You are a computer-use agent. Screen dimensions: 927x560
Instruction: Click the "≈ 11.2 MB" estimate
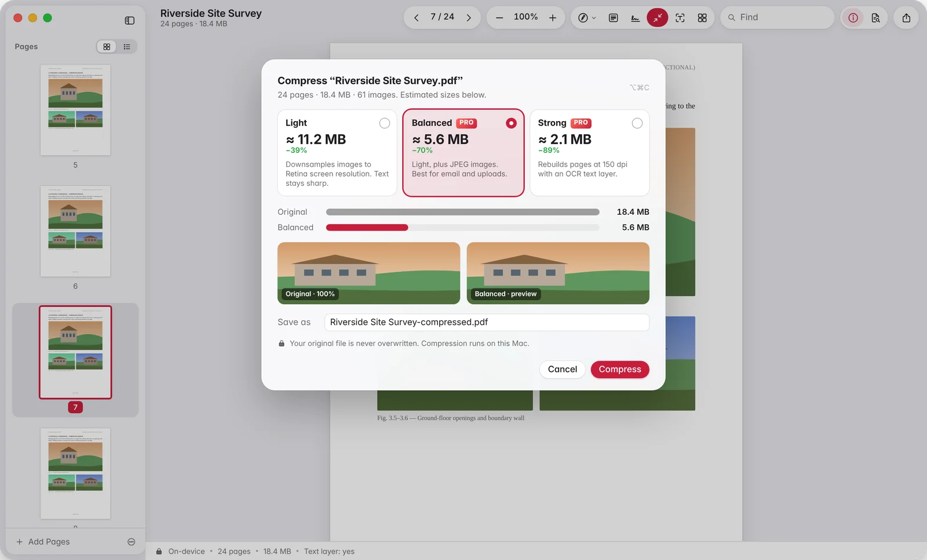coord(316,140)
